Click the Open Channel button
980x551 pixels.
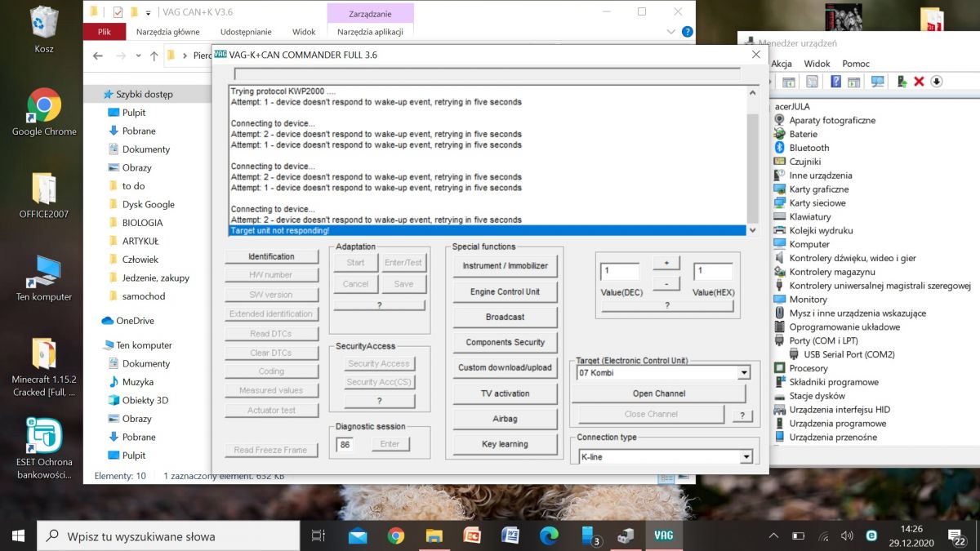(x=658, y=393)
